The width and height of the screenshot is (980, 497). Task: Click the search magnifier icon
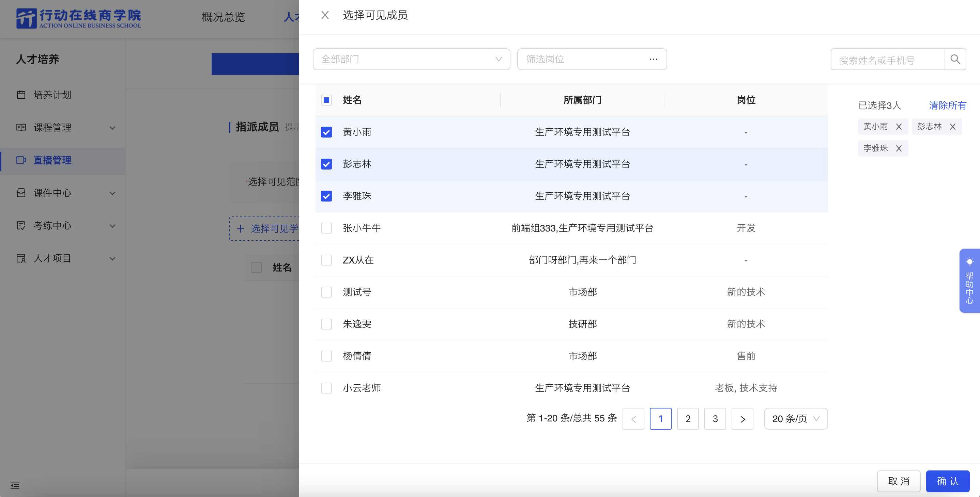[x=955, y=59]
